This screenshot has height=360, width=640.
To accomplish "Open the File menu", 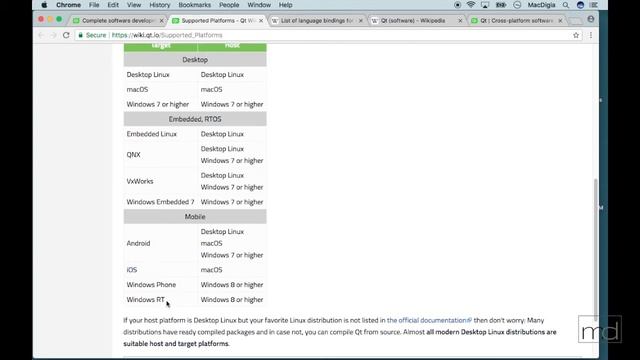I will click(x=94, y=5).
